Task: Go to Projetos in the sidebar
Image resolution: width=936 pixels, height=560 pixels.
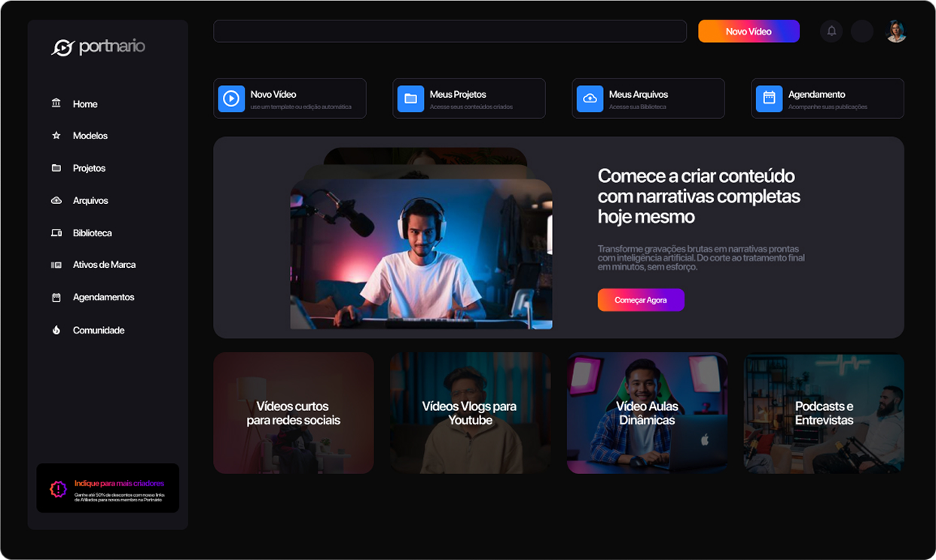Action: coord(89,168)
